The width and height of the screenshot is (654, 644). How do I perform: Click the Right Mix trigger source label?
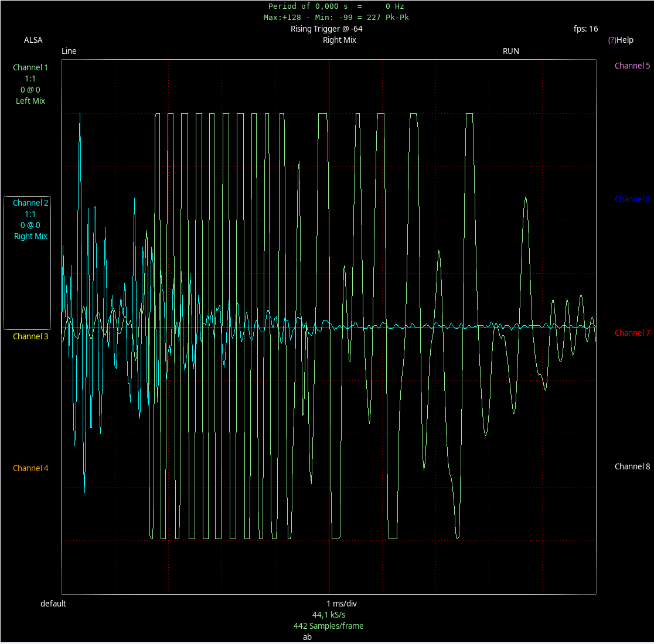(x=339, y=40)
